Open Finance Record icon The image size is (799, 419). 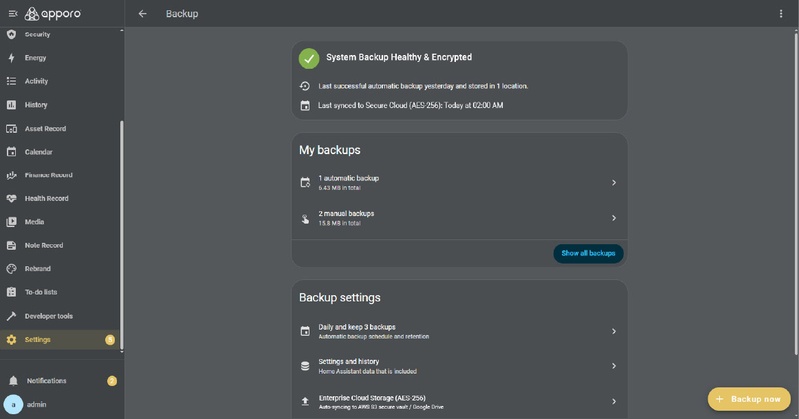tap(11, 175)
